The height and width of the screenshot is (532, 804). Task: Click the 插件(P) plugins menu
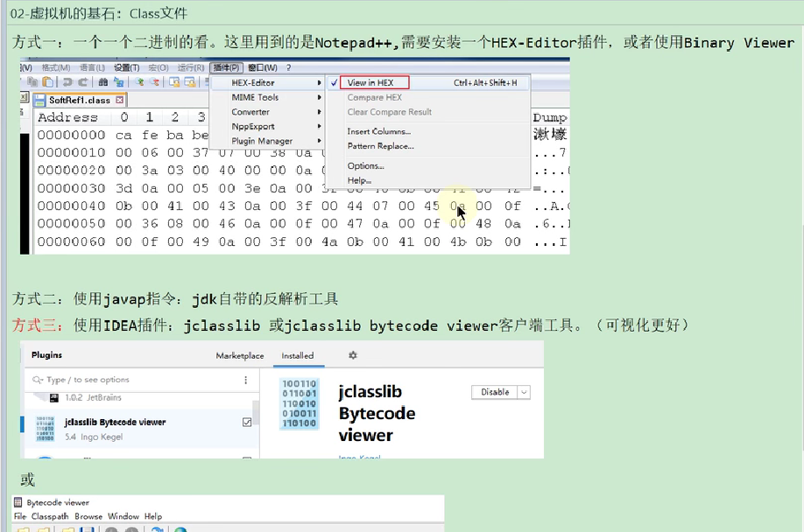226,67
